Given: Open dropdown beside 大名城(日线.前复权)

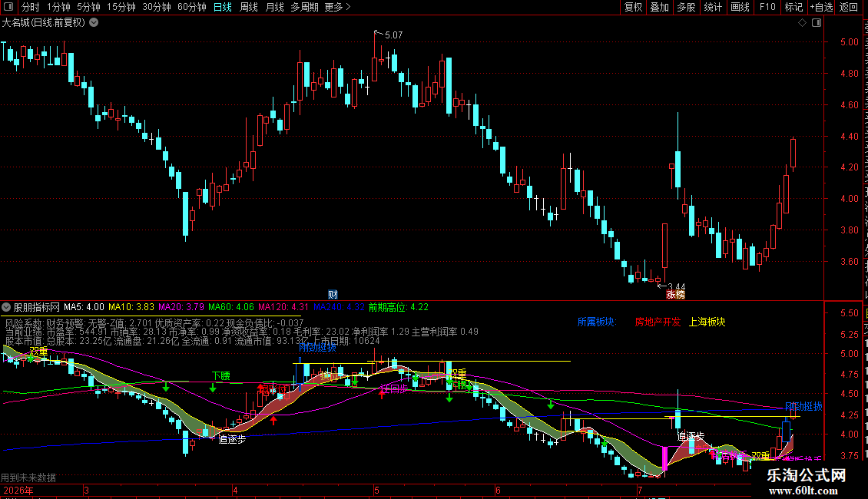Looking at the screenshot, I should coord(94,23).
